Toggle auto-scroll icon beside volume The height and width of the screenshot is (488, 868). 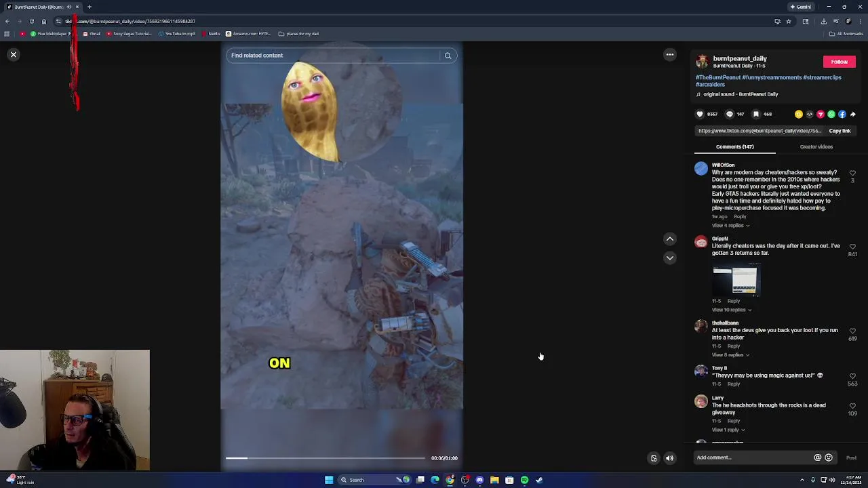point(654,458)
